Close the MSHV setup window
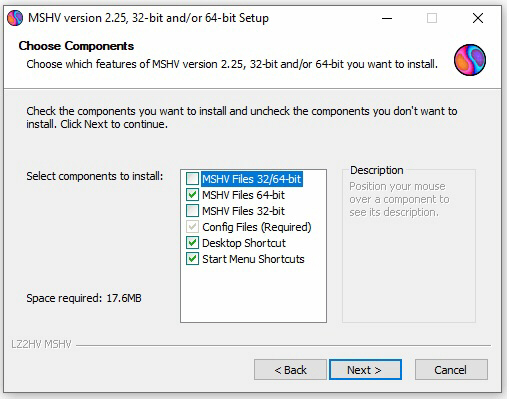The image size is (509, 399). tap(478, 18)
